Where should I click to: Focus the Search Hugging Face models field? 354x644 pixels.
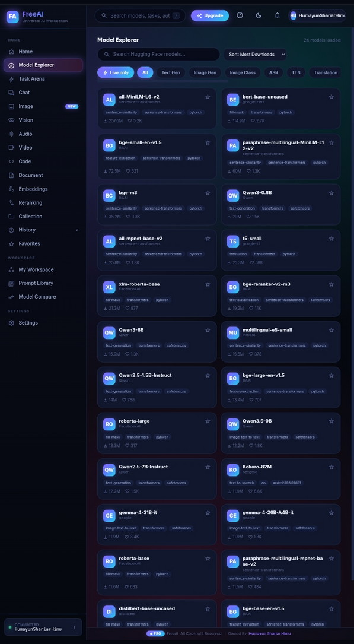[159, 54]
